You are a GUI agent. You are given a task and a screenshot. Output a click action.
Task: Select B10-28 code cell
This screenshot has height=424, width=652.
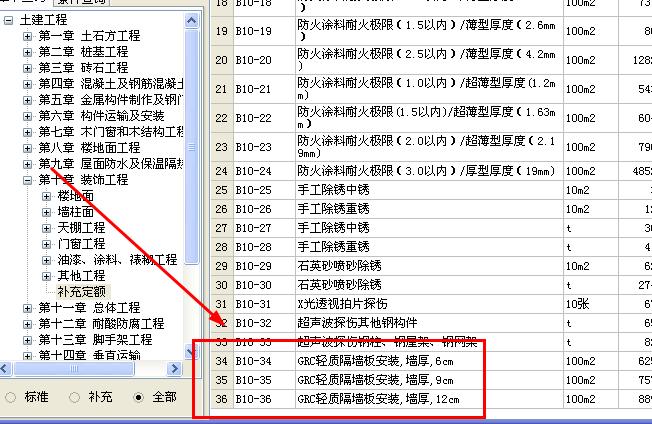(264, 247)
